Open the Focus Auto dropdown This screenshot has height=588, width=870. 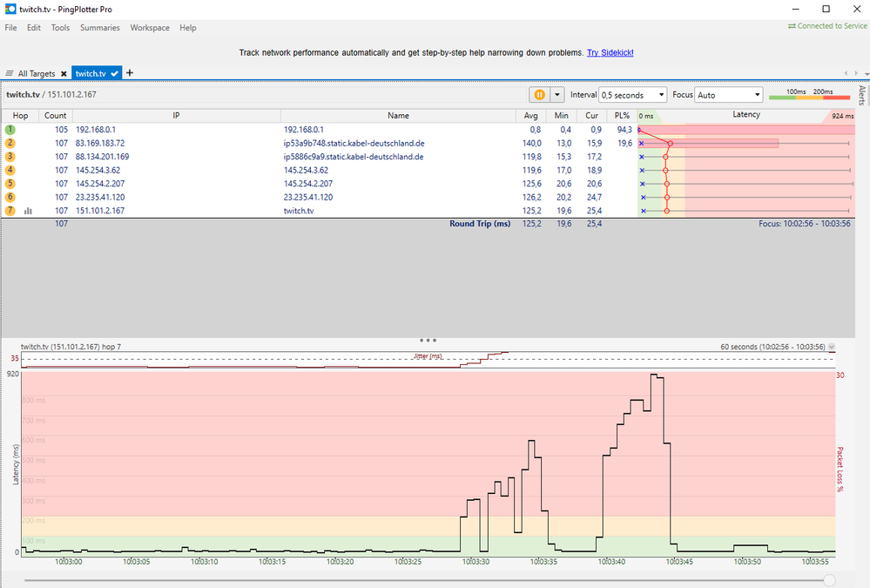point(729,95)
